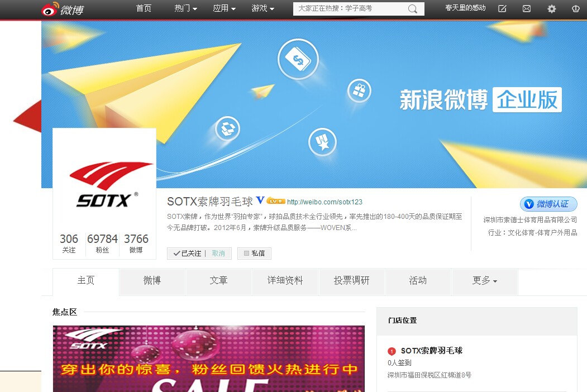
Task: Expand the 应用 dropdown menu
Action: tap(224, 8)
